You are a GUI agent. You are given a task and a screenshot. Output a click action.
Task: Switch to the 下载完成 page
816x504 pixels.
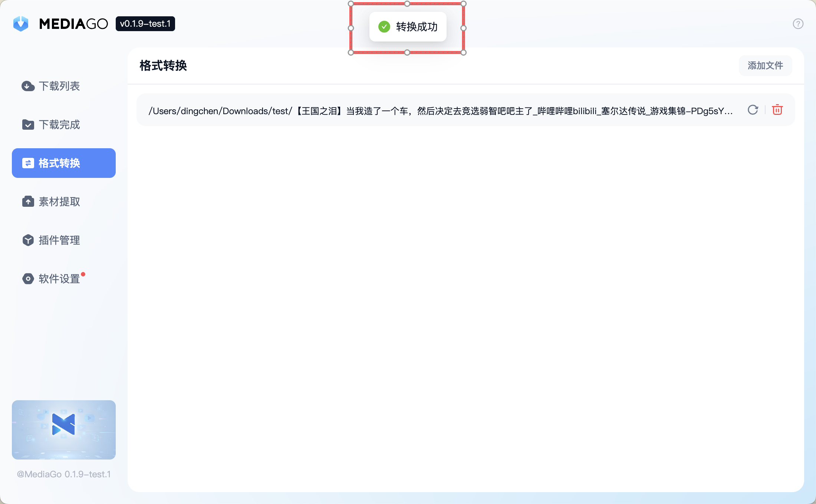click(x=59, y=125)
